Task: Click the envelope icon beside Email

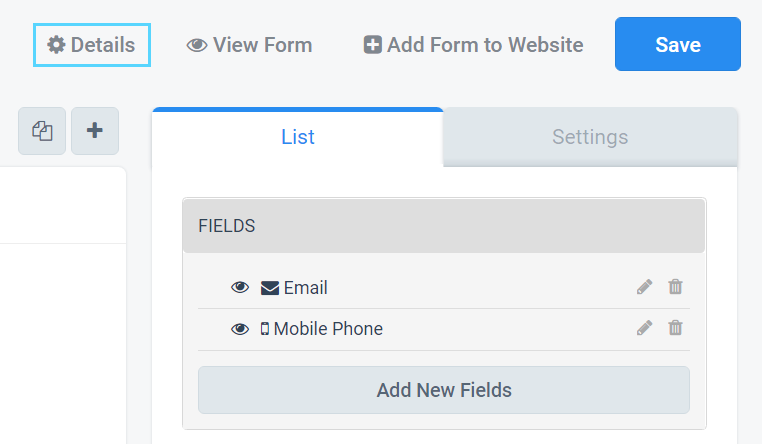Action: tap(270, 288)
